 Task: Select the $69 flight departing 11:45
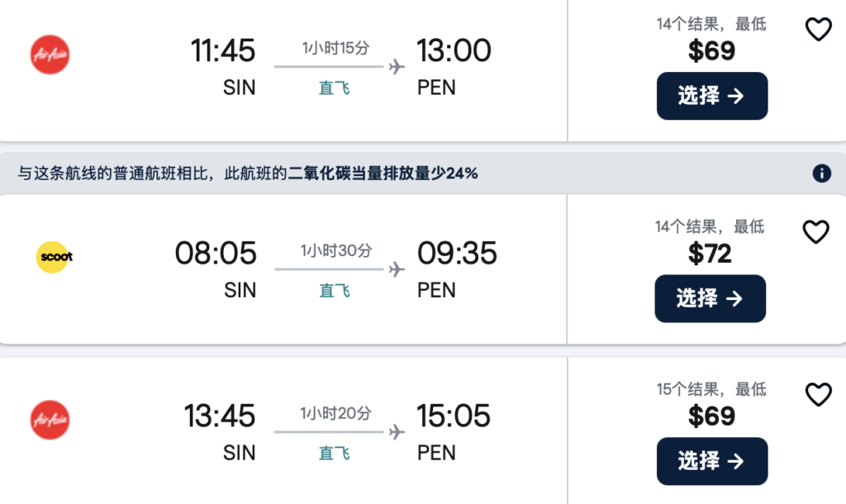712,96
